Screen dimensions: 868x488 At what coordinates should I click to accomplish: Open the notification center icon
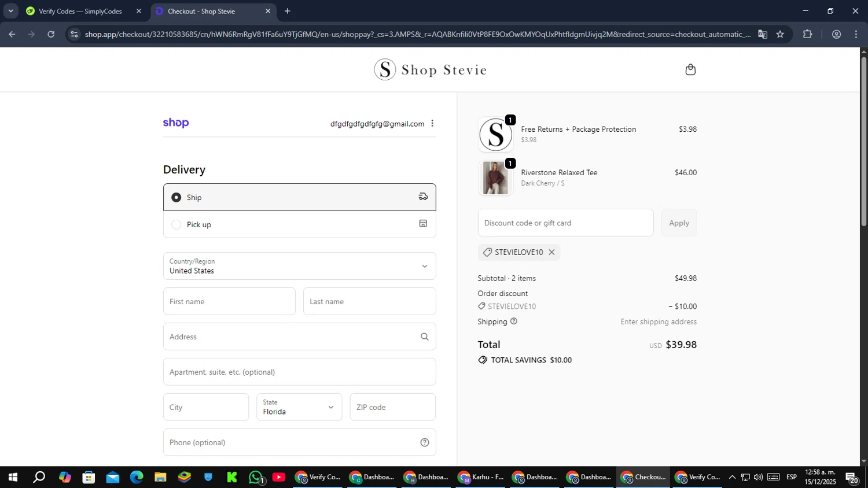pos(852,477)
